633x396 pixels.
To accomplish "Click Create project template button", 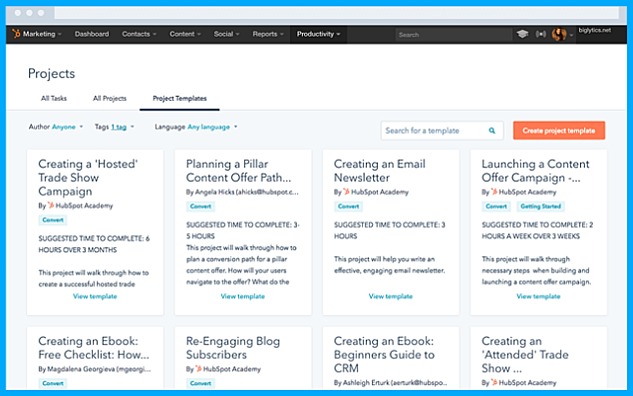I will (x=559, y=130).
